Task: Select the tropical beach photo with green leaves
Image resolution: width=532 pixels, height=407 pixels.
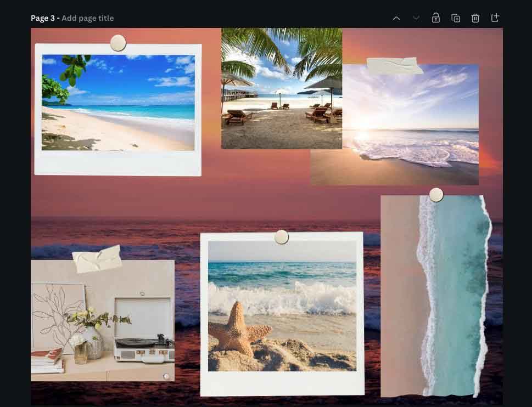Action: point(118,103)
